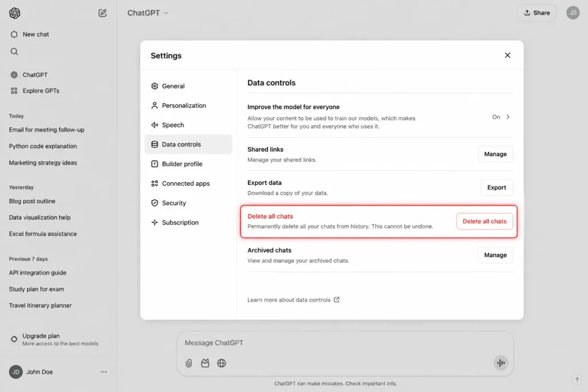Open chat 'Marketing strategy ideas'
588x392 pixels.
(x=42, y=162)
